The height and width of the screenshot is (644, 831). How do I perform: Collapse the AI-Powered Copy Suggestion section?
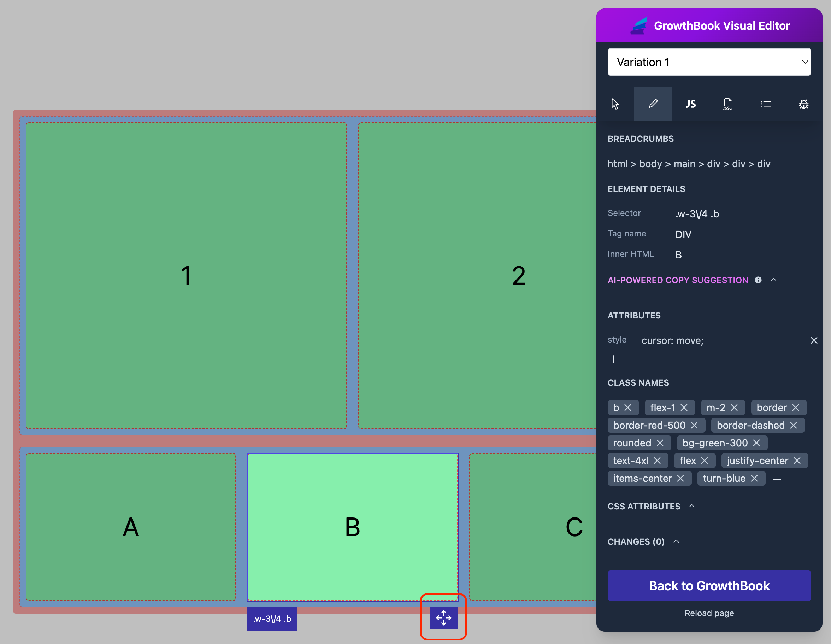pyautogui.click(x=773, y=280)
